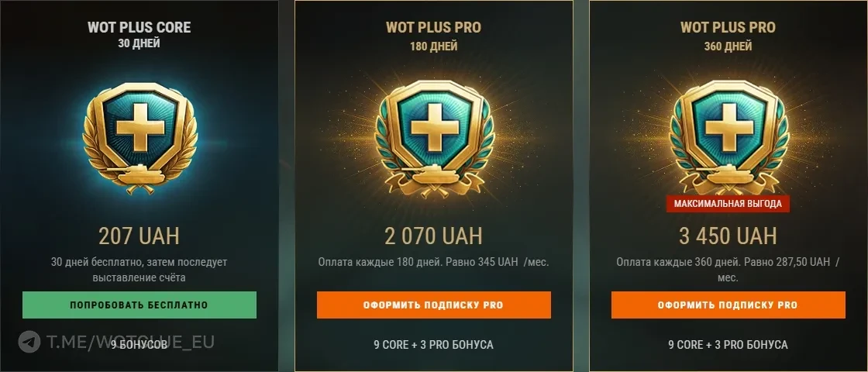
Task: Click 9 CORE + 3 PRO БОНУСА in the 180-day card
Action: 434,345
